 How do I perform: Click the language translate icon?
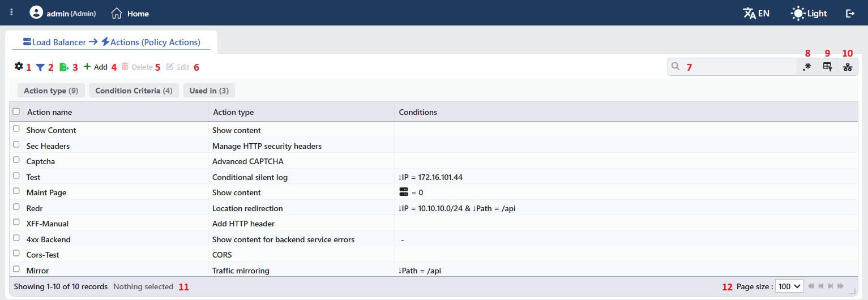point(749,13)
